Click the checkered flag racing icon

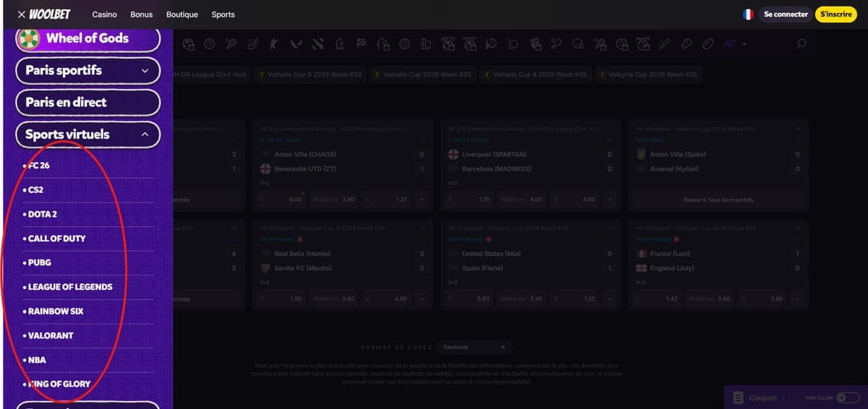click(x=361, y=44)
